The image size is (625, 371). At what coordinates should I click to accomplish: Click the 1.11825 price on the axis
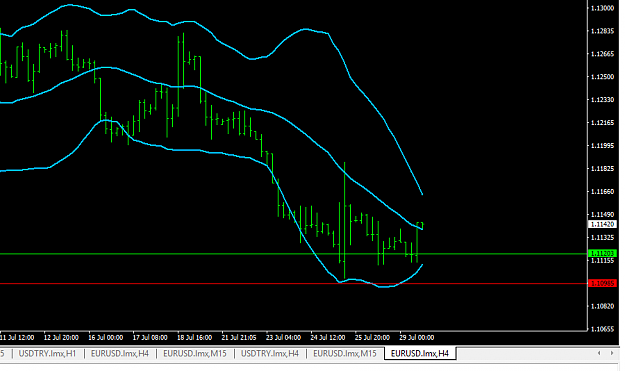[x=602, y=169]
